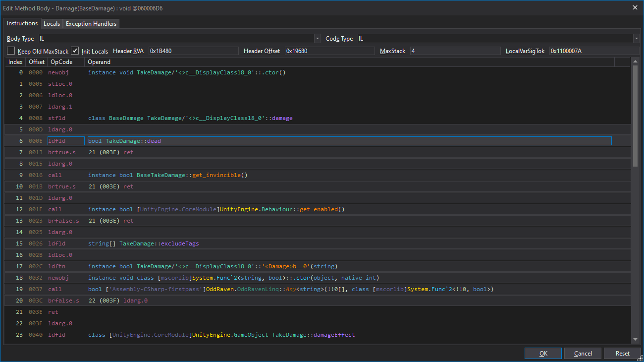Toggle Keep Old MaxStack checkbox

[11, 51]
